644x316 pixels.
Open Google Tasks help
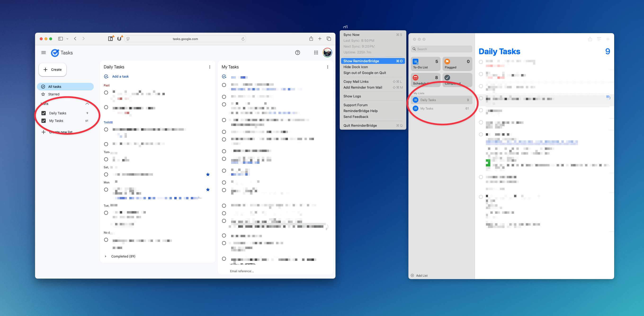[297, 53]
